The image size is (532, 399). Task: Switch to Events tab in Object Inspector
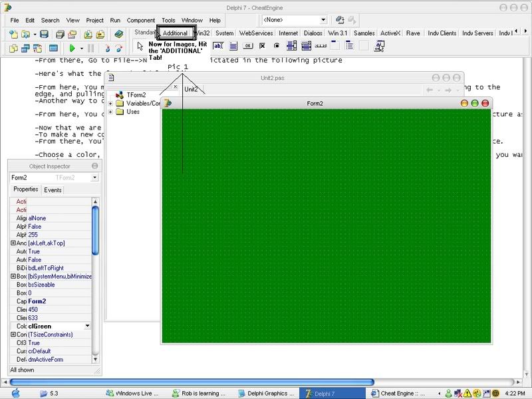(x=53, y=190)
